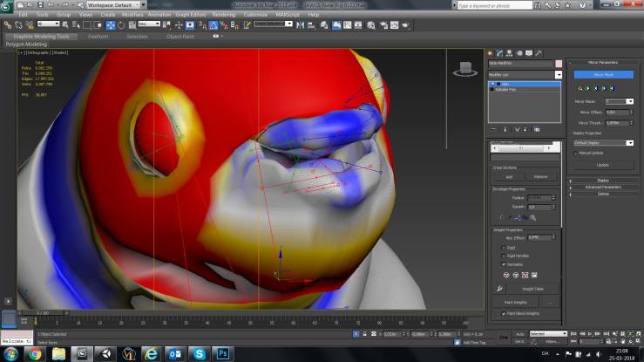This screenshot has width=644, height=362.
Task: Click the teapot Render Production icon
Action: point(405,25)
